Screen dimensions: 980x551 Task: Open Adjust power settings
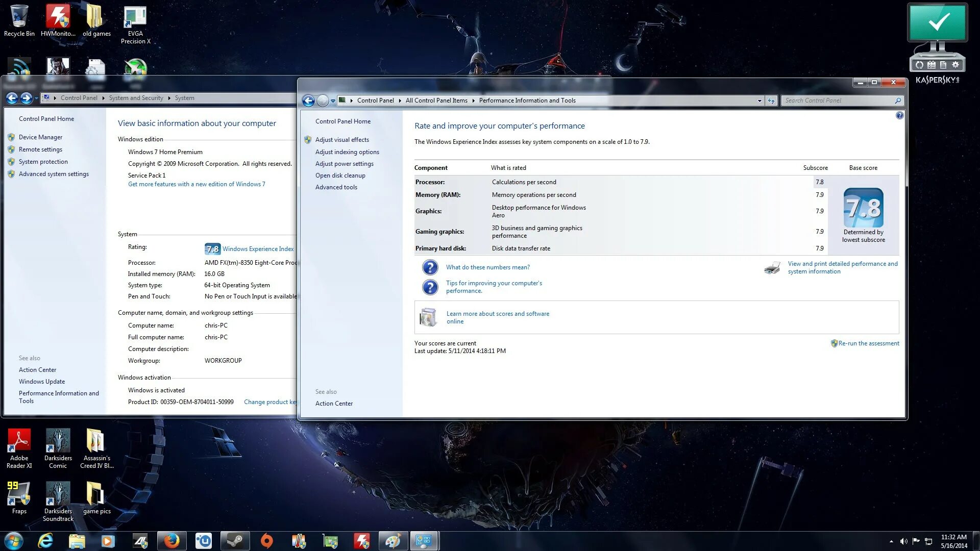click(x=344, y=164)
